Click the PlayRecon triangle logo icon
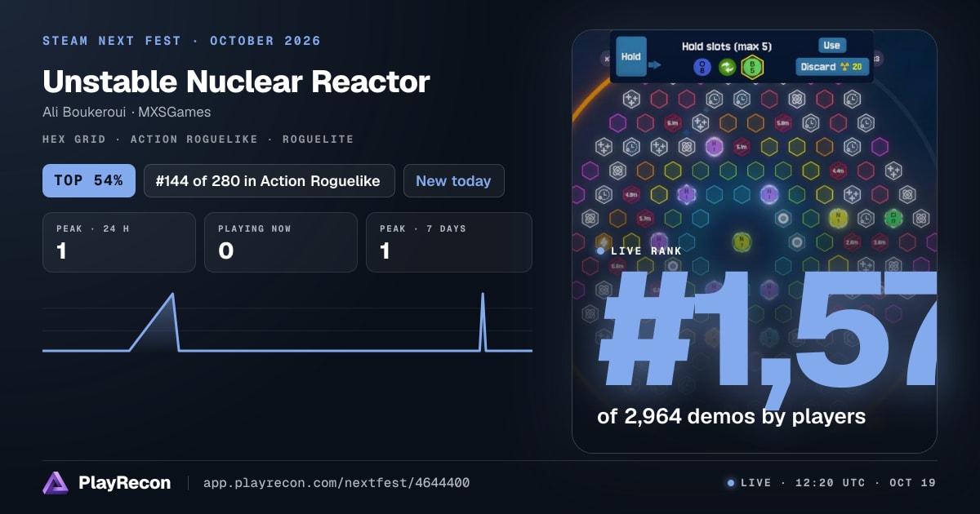This screenshot has width=980, height=514. coord(56,483)
